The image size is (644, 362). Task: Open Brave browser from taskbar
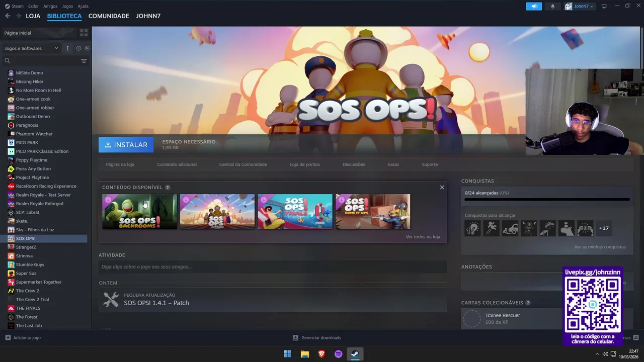(x=321, y=354)
